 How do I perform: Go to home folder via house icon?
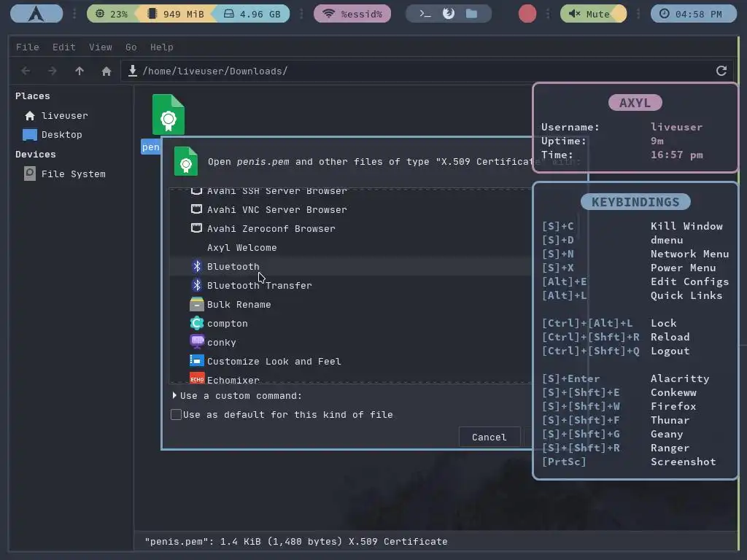coord(107,71)
